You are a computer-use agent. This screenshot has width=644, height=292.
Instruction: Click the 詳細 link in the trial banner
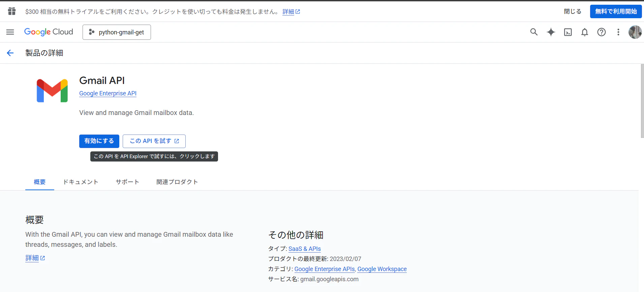click(291, 11)
